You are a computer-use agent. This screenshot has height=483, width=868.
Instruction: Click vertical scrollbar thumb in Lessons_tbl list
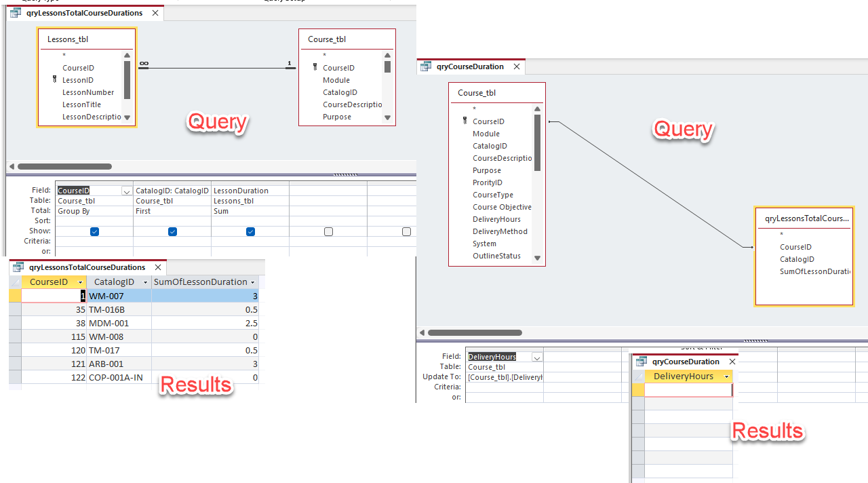pyautogui.click(x=127, y=80)
